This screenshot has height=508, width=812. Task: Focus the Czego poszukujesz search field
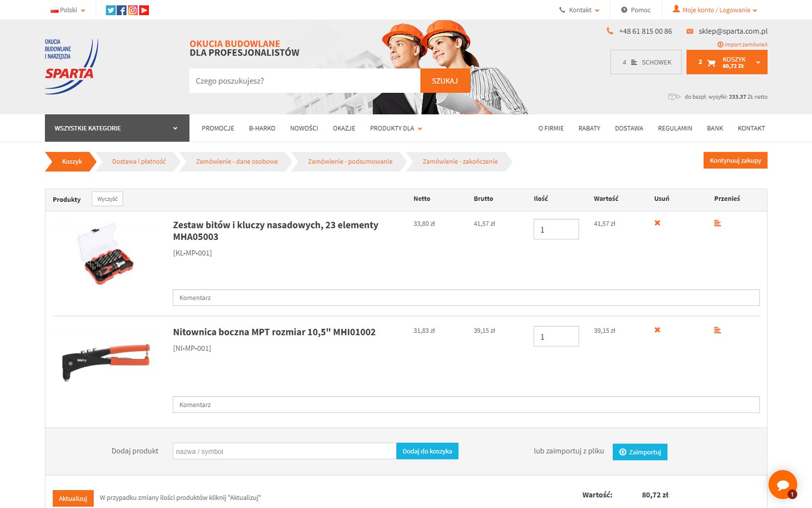(304, 81)
